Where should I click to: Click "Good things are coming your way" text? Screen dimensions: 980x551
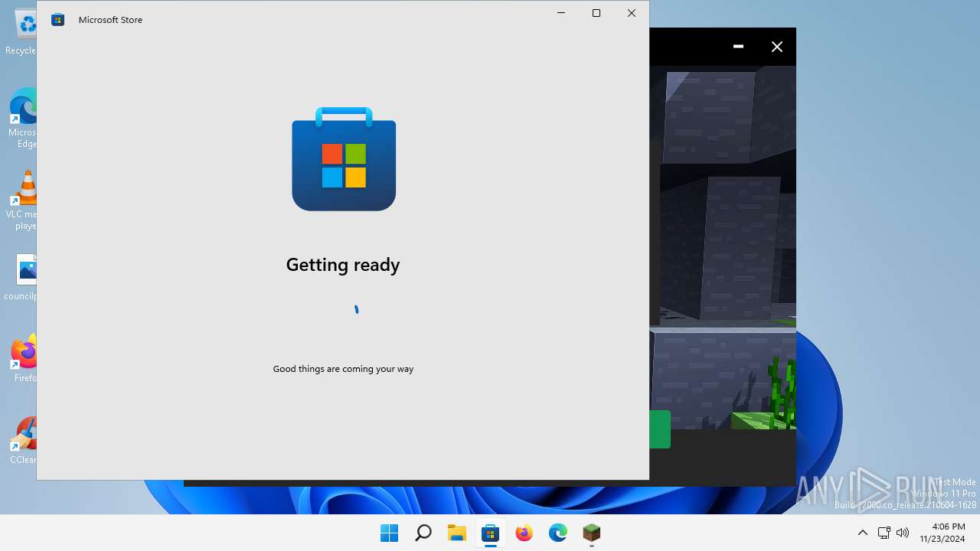[343, 369]
